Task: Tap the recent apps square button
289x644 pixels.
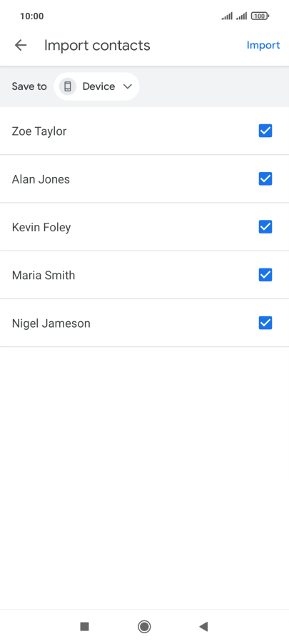Action: click(85, 626)
